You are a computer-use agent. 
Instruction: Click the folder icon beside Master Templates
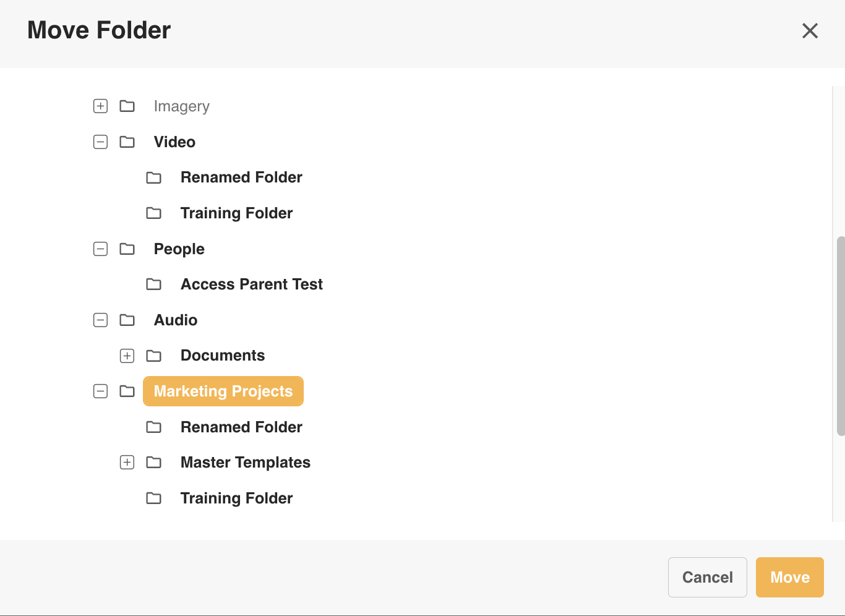coord(153,462)
